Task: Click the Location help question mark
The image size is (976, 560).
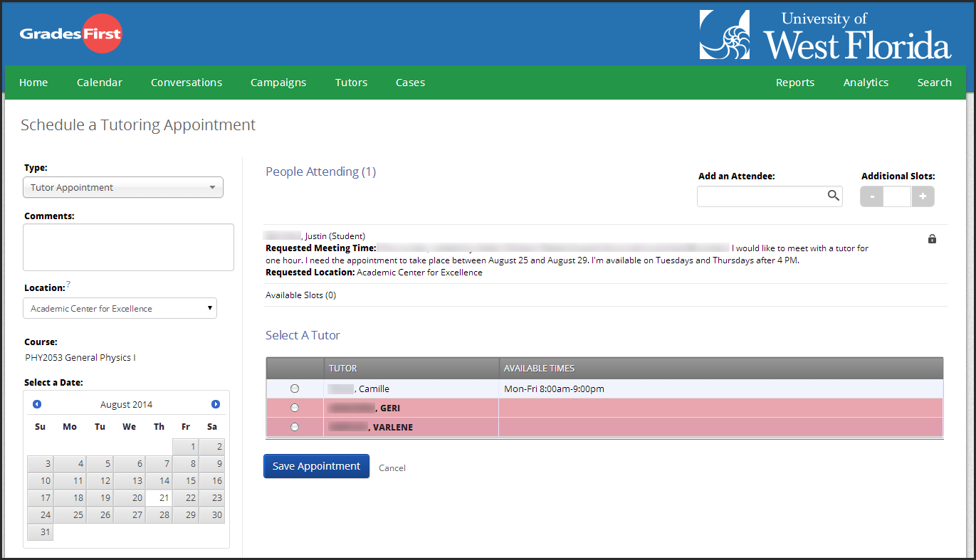Action: [68, 285]
